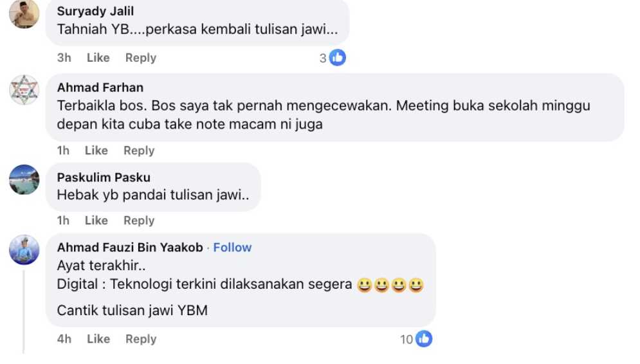Viewport: 640px width, 364px height.
Task: Open Suryady Jalil's name link
Action: [95, 11]
